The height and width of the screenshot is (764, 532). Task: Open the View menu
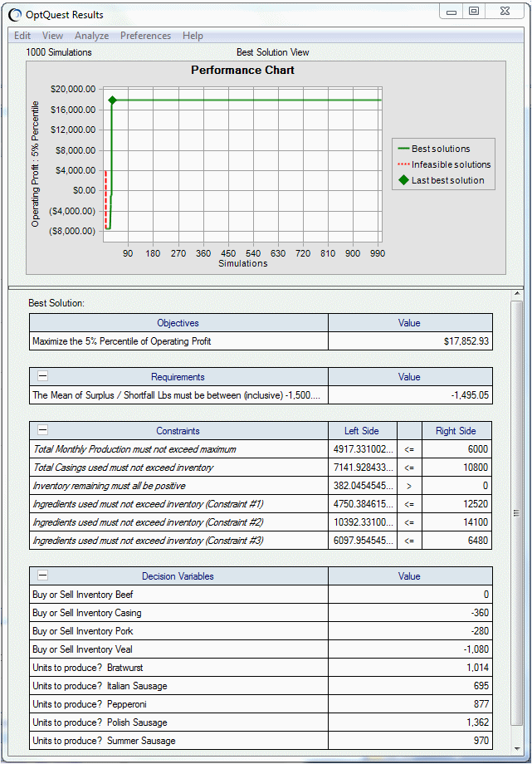pos(52,36)
